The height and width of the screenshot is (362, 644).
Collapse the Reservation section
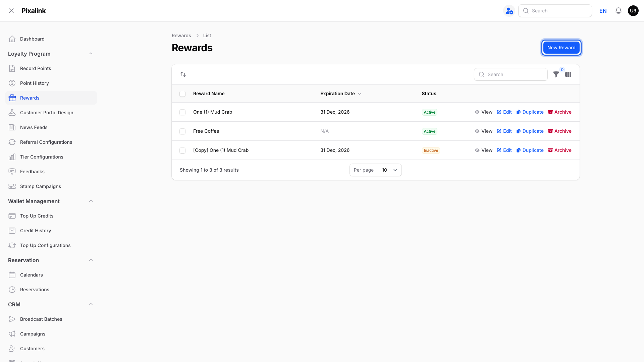(x=91, y=260)
